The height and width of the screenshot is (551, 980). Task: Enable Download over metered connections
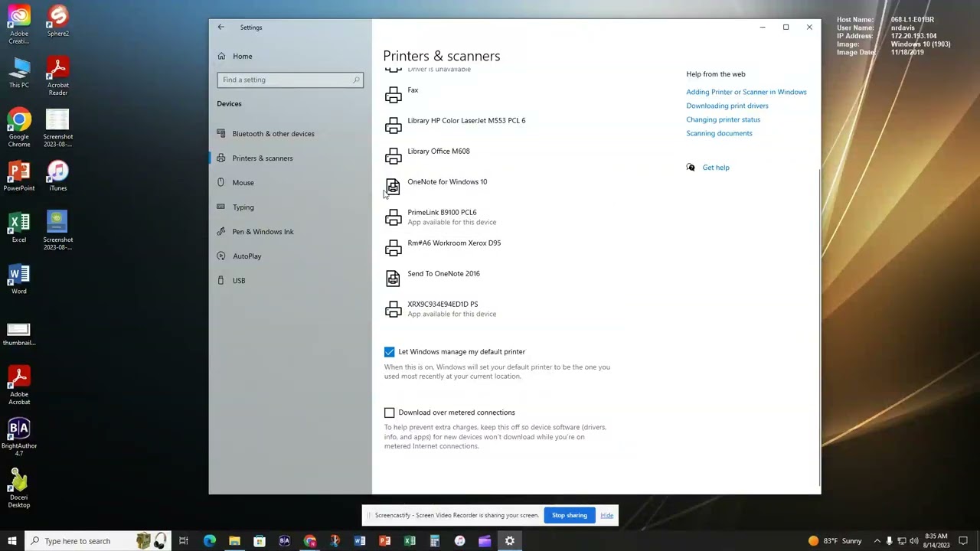(389, 412)
